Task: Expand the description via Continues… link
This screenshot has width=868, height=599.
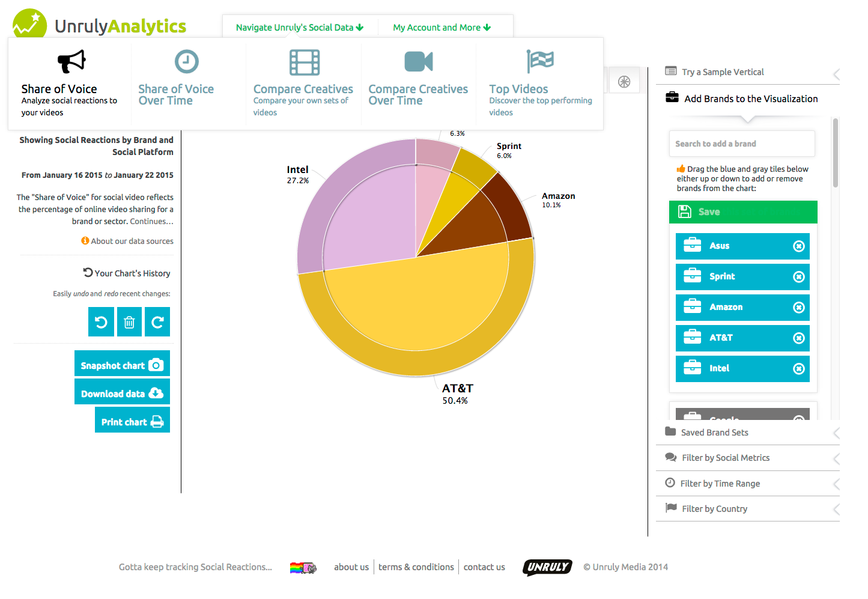Action: [x=151, y=221]
